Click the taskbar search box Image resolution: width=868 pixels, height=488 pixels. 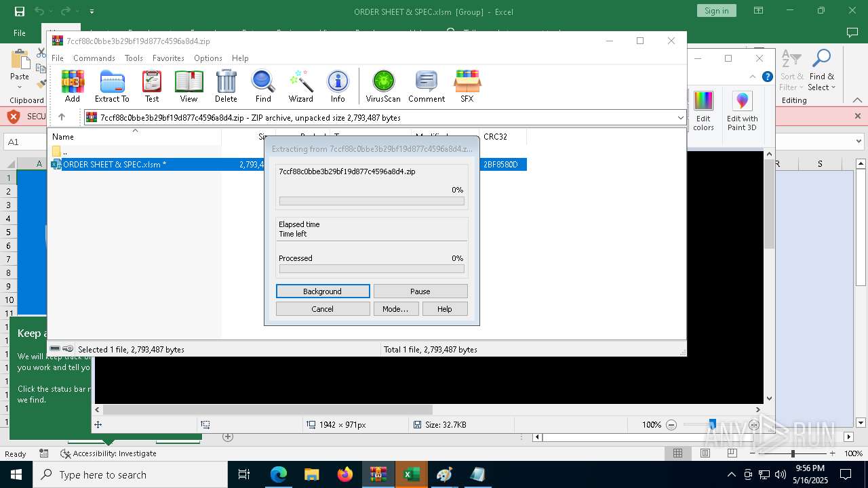[130, 474]
